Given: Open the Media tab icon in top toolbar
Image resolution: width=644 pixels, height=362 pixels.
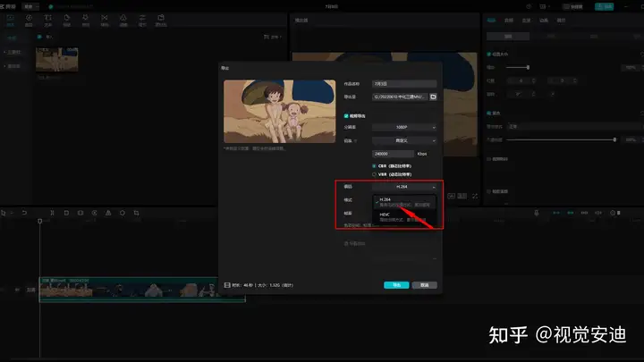Looking at the screenshot, I should pyautogui.click(x=10, y=20).
